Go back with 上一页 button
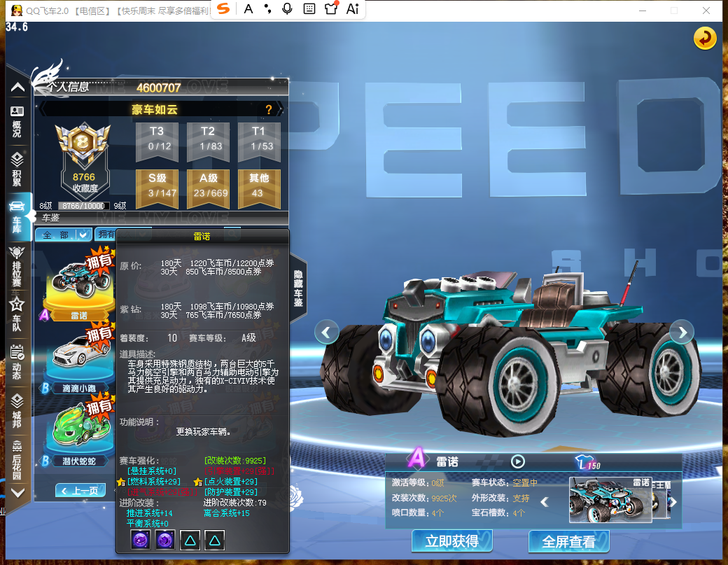This screenshot has height=565, width=728. [80, 490]
